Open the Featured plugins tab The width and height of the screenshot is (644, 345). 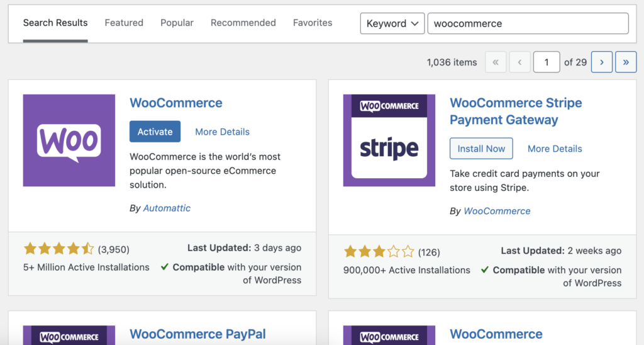(124, 23)
